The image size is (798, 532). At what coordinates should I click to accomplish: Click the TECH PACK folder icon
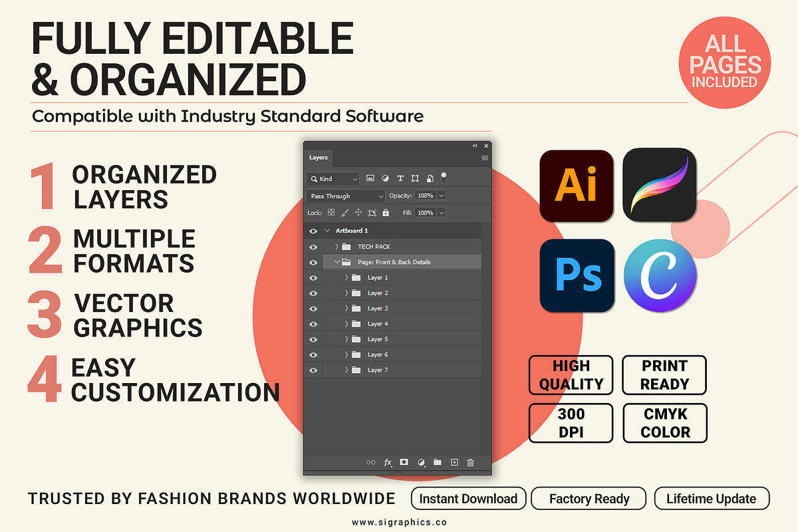tap(346, 247)
